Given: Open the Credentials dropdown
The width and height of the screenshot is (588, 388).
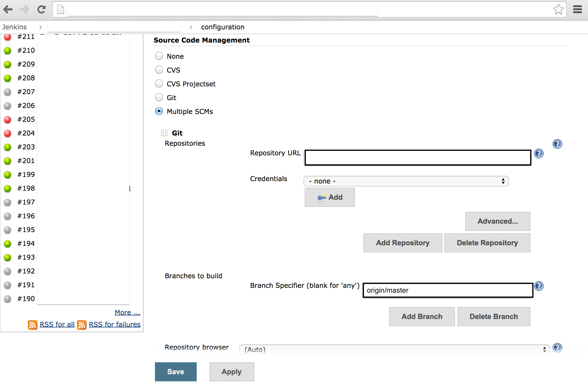Looking at the screenshot, I should 406,181.
